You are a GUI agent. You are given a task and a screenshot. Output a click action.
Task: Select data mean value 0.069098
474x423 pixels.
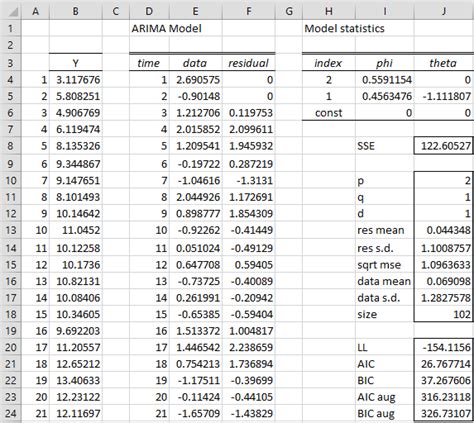444,281
